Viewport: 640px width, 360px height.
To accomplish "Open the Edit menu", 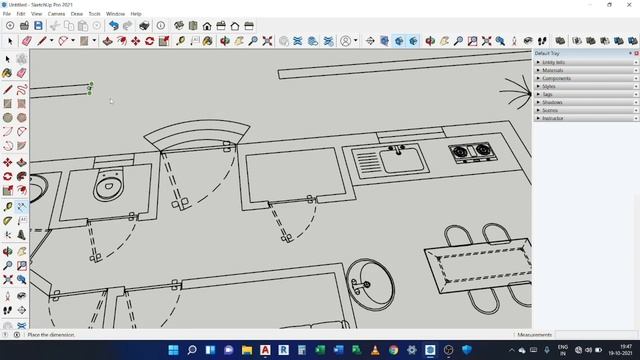I will click(x=21, y=14).
